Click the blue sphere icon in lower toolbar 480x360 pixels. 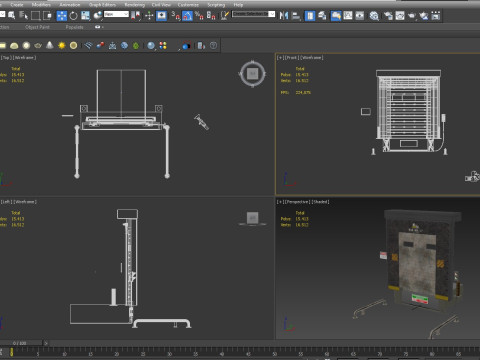[151, 46]
